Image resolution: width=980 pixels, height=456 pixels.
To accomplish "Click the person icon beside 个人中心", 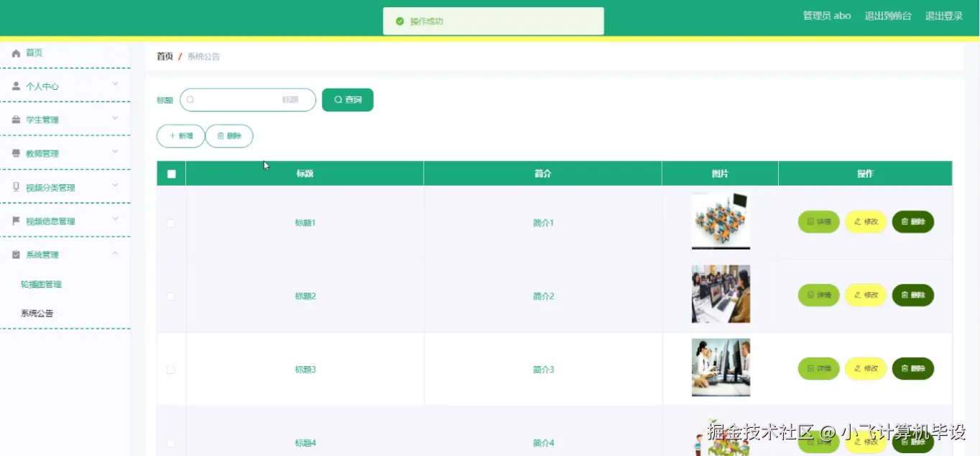I will tap(16, 86).
